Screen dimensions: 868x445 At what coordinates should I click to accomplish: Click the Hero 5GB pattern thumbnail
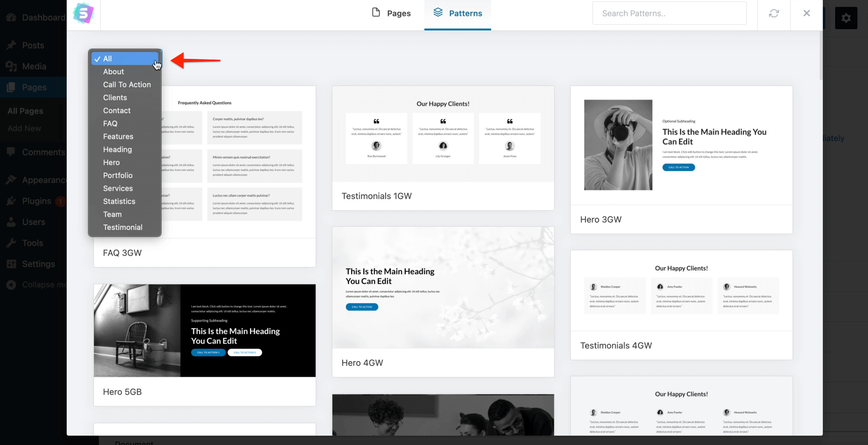coord(205,329)
